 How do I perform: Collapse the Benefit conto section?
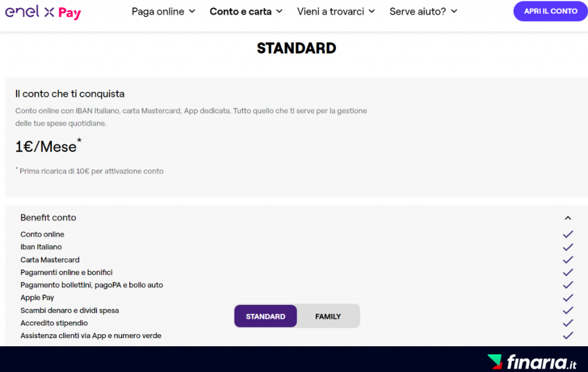pyautogui.click(x=568, y=218)
